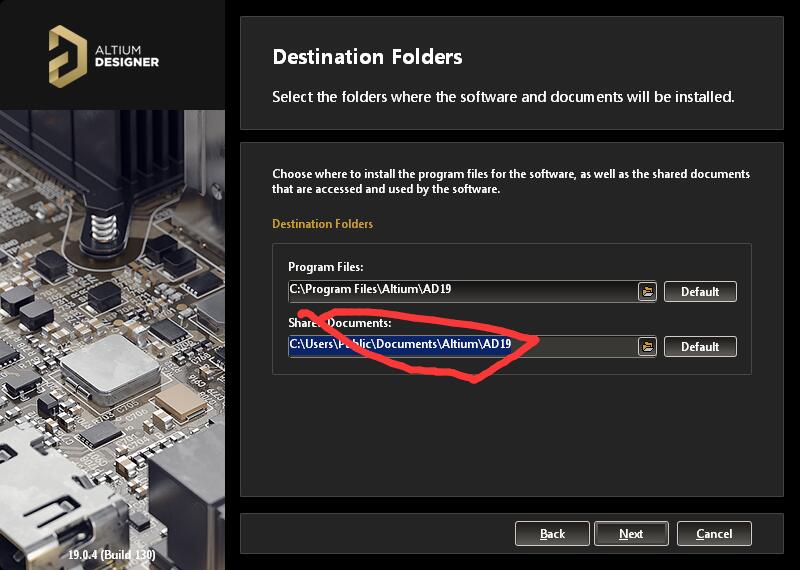Image resolution: width=800 pixels, height=570 pixels.
Task: Click the gold Destination Folders section label
Action: 322,224
